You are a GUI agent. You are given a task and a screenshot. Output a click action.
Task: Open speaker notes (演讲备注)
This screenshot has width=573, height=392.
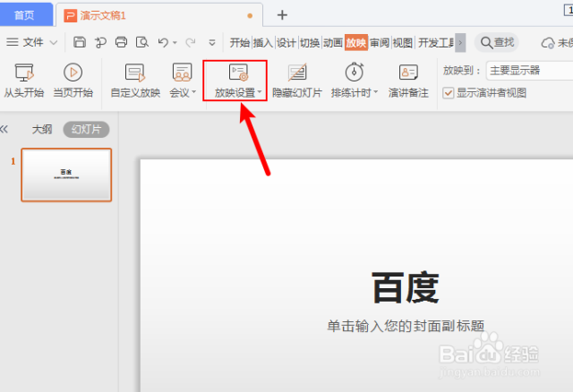(408, 81)
